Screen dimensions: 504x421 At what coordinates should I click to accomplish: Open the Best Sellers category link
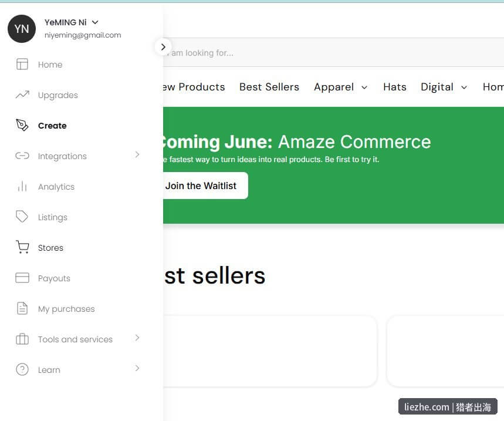point(269,87)
